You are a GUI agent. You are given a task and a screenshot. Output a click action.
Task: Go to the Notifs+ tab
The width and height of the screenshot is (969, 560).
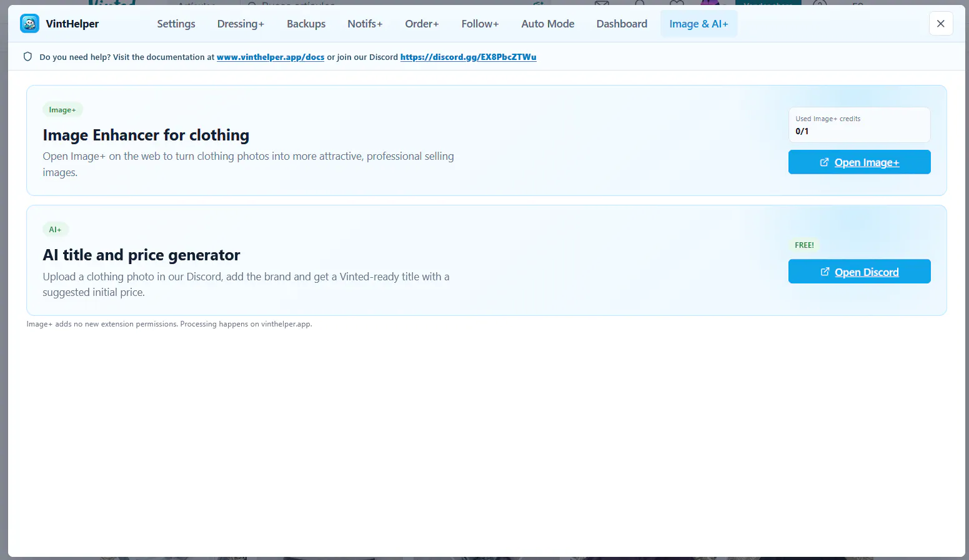(x=365, y=24)
